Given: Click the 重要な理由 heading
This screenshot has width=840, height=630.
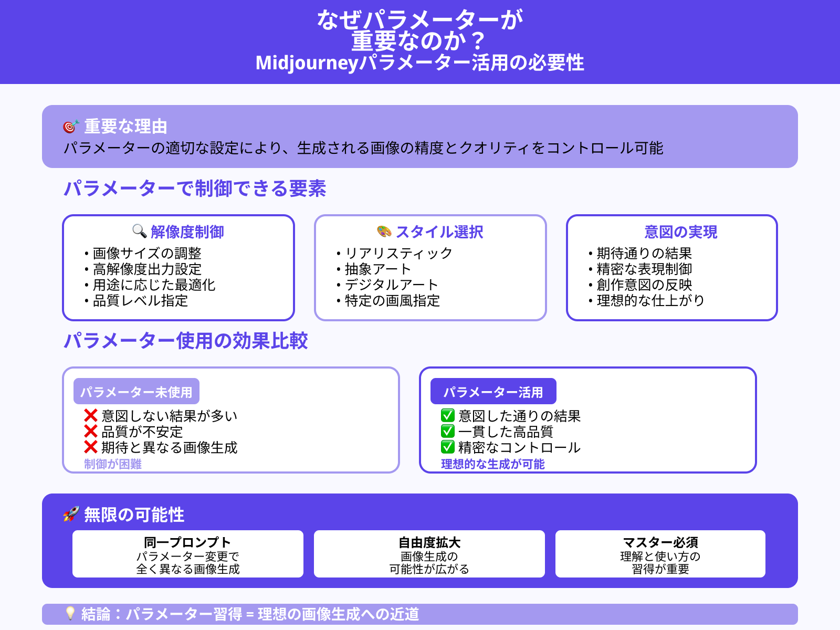Looking at the screenshot, I should point(125,127).
